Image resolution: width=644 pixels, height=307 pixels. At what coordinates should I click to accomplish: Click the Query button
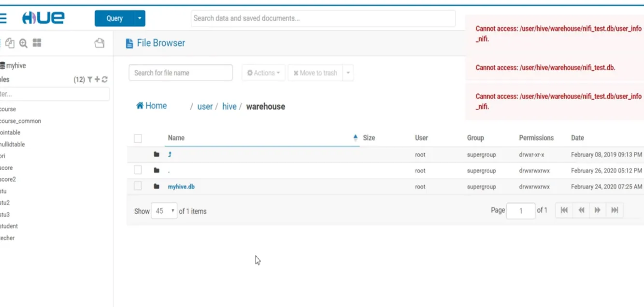click(114, 18)
